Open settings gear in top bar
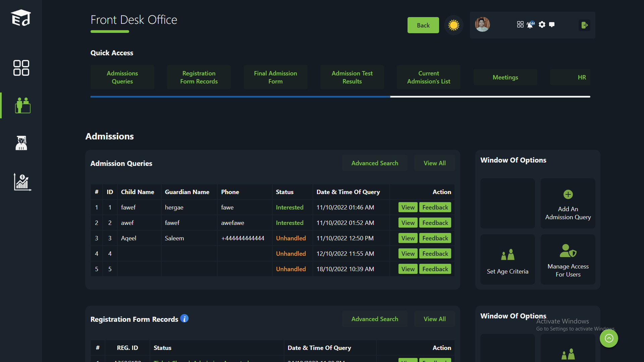The height and width of the screenshot is (362, 644). 542,25
